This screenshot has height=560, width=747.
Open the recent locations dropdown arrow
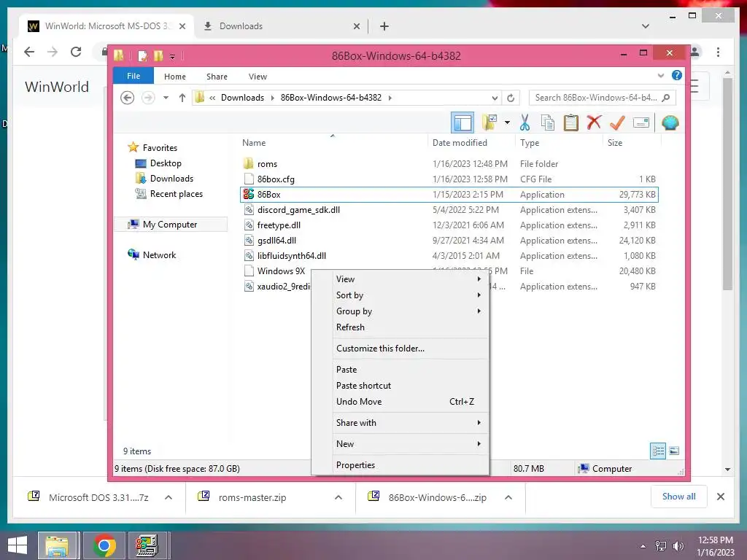pyautogui.click(x=166, y=98)
